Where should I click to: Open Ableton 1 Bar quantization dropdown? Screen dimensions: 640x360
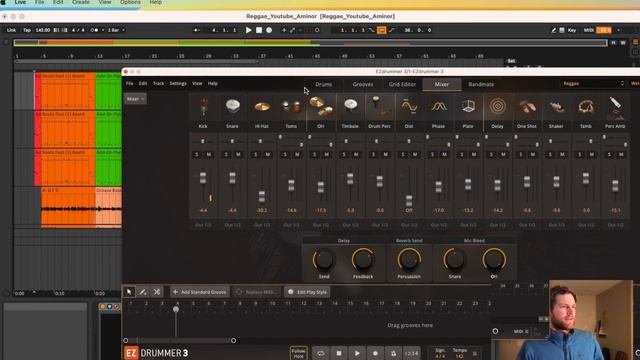[x=116, y=30]
